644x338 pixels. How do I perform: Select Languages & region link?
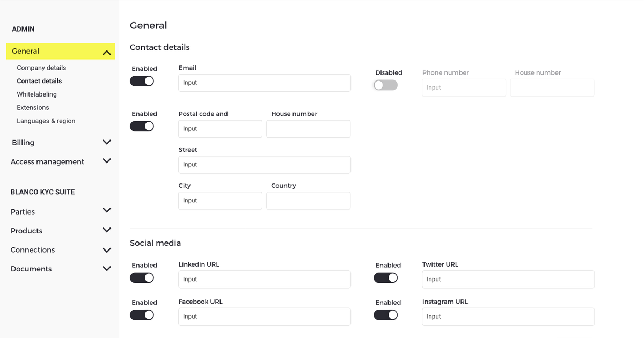tap(46, 121)
